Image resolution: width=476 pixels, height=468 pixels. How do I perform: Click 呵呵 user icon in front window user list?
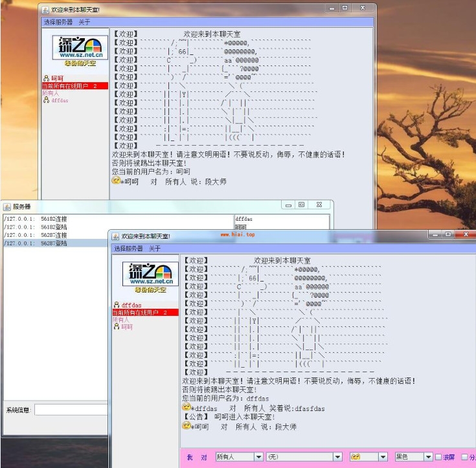pyautogui.click(x=117, y=327)
